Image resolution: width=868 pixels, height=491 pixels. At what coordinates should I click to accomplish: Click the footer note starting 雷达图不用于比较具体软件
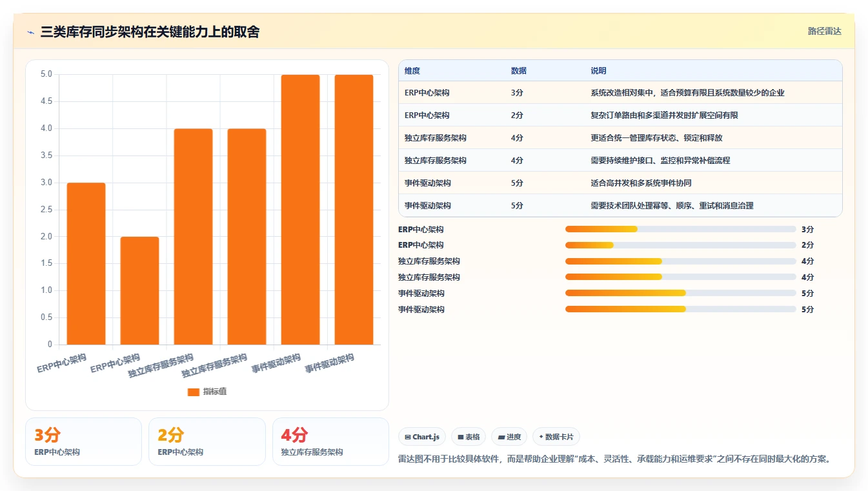[x=615, y=459]
